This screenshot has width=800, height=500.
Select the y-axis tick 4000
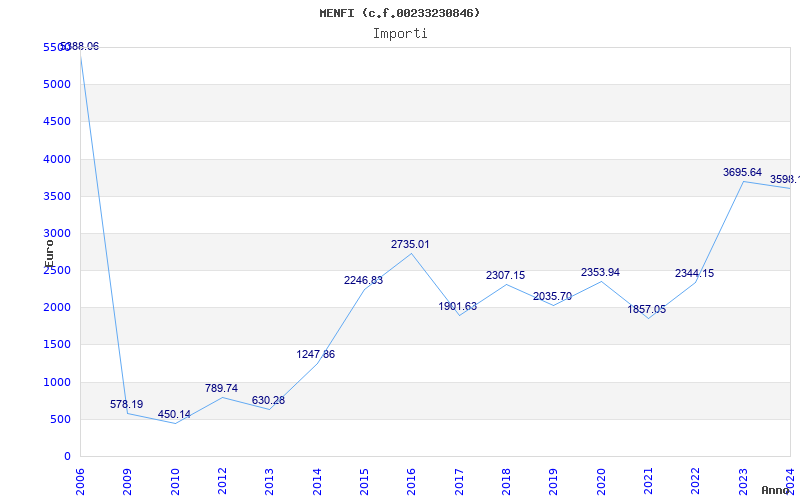[x=57, y=159]
